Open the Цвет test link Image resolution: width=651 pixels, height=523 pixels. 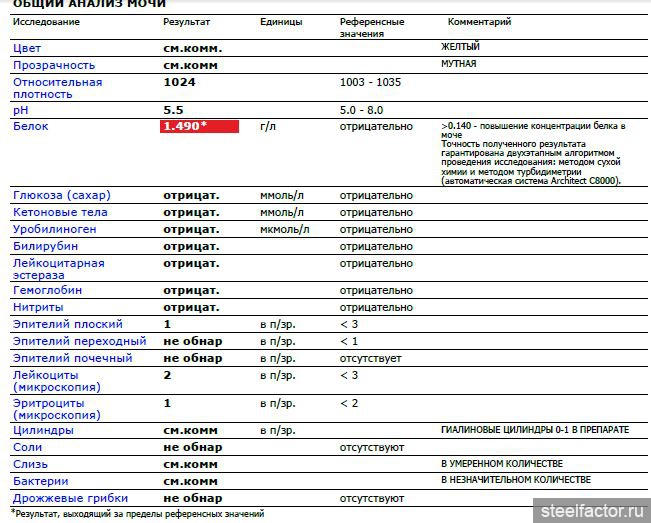pyautogui.click(x=27, y=48)
